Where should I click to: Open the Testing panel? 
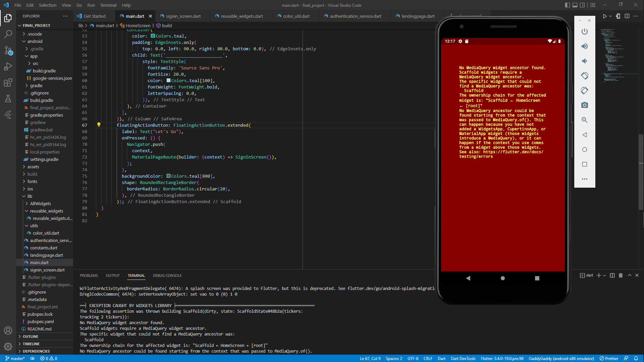coord(8,99)
